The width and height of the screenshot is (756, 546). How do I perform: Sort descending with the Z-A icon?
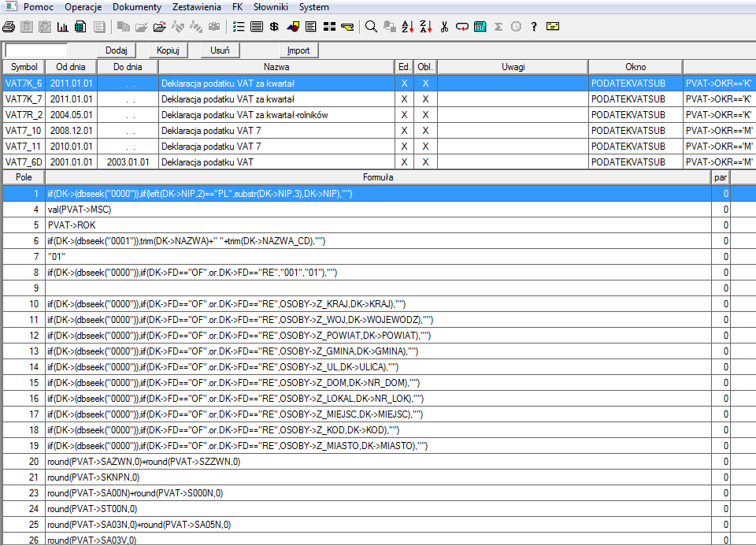pyautogui.click(x=425, y=26)
